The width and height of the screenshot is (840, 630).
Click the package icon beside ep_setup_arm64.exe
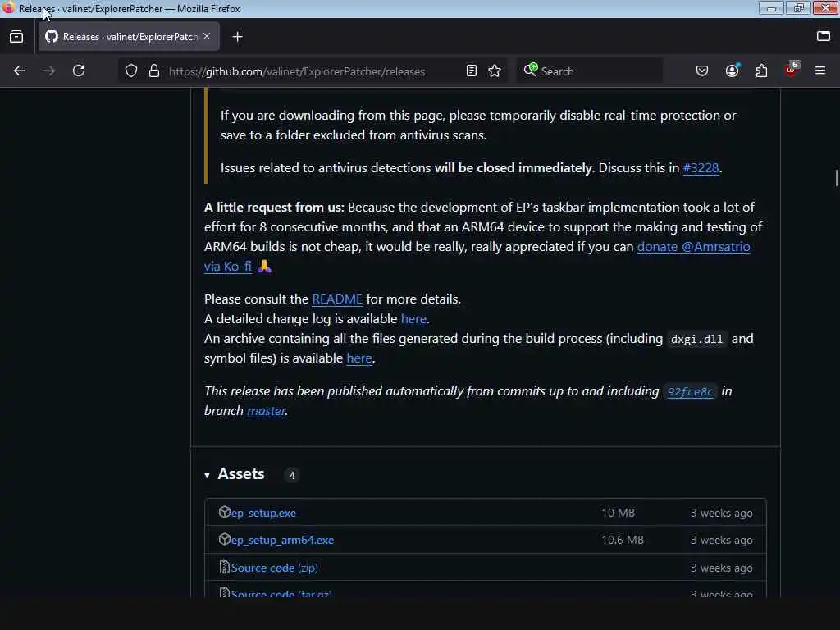click(225, 539)
